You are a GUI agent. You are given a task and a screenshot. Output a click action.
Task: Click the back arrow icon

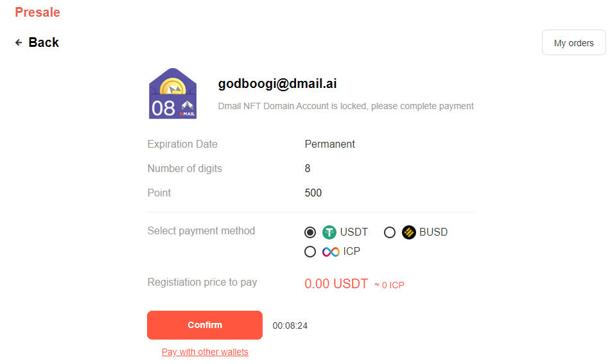[x=19, y=42]
